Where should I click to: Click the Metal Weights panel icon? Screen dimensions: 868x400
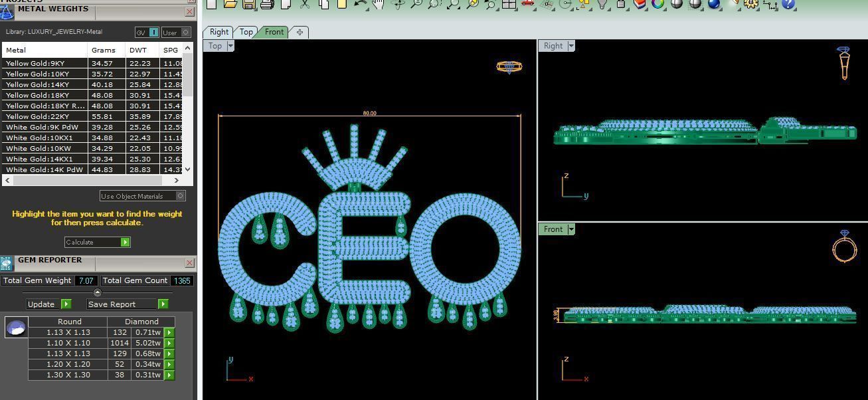coord(7,13)
